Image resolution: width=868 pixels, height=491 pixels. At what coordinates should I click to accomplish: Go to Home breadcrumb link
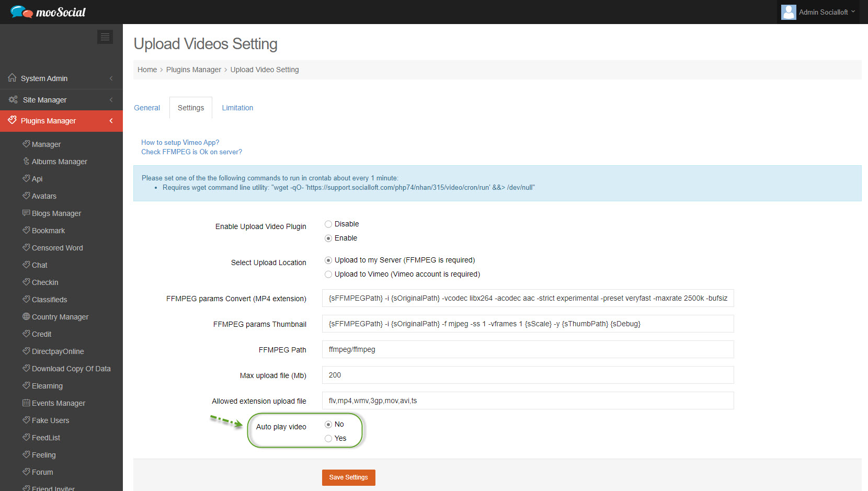[x=147, y=70]
